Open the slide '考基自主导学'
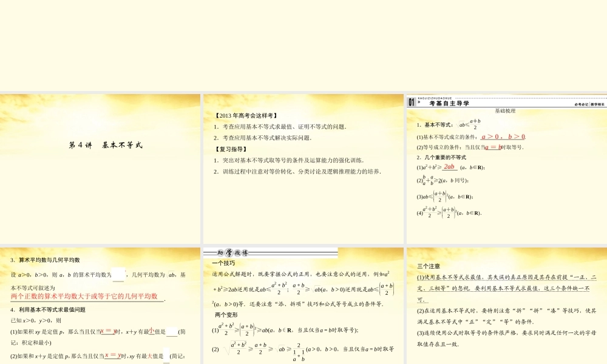607x364 pixels. click(507, 169)
